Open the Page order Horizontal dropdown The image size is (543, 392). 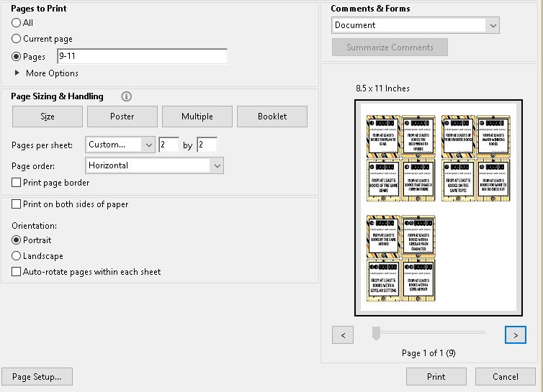pos(154,165)
